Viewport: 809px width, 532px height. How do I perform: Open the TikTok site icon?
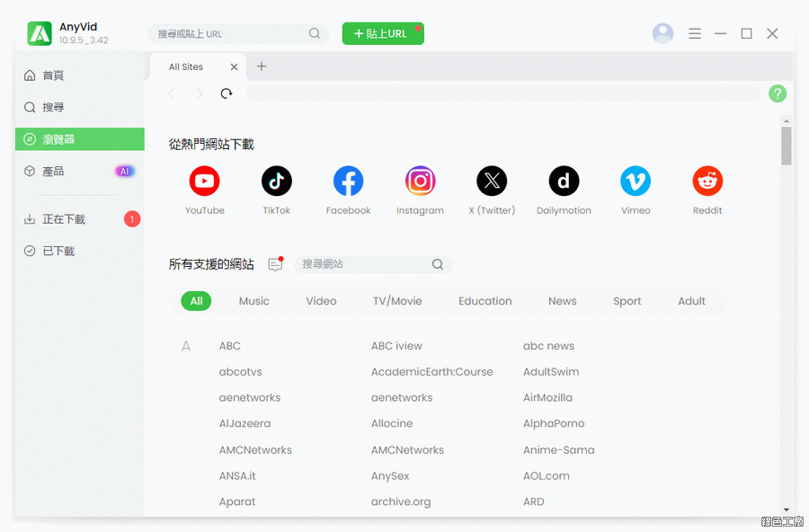click(x=276, y=182)
